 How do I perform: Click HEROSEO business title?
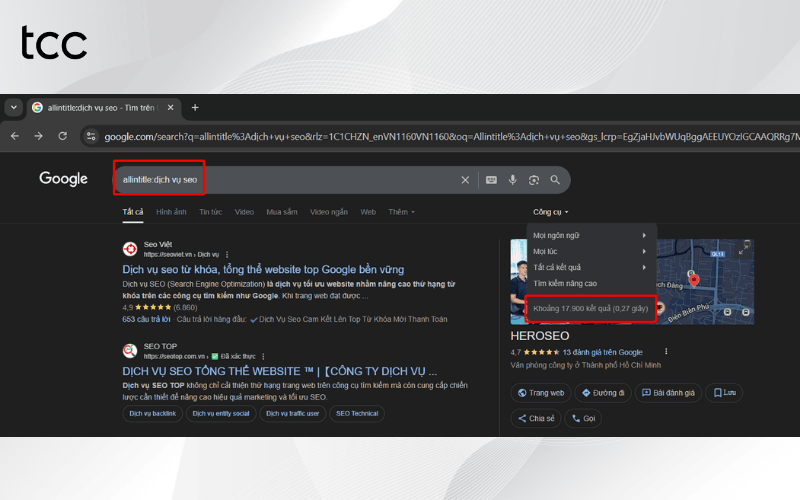pos(540,336)
